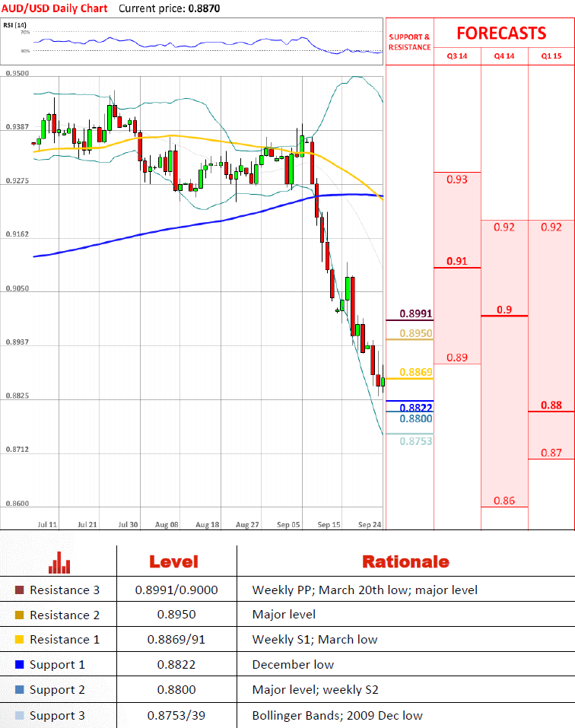Viewport: 575px width, 728px height.
Task: Click the 0.8950 level cell in table
Action: coord(176,615)
